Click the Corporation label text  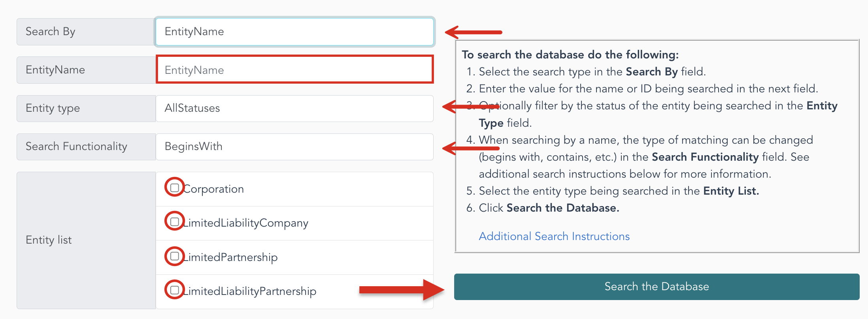[x=213, y=189]
